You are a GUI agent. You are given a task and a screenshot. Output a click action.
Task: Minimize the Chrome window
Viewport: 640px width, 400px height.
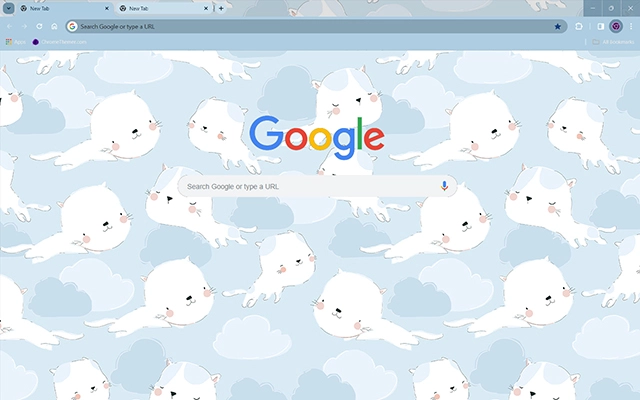click(x=593, y=8)
